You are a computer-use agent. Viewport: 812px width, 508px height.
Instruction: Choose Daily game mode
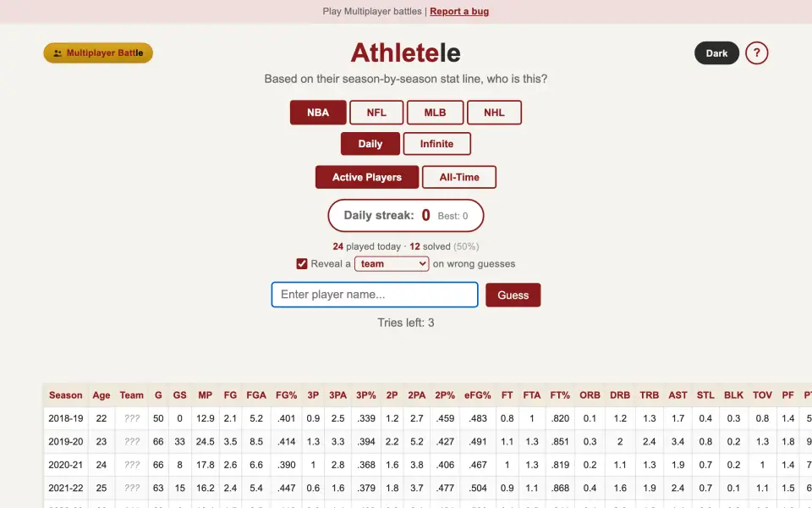pyautogui.click(x=370, y=144)
